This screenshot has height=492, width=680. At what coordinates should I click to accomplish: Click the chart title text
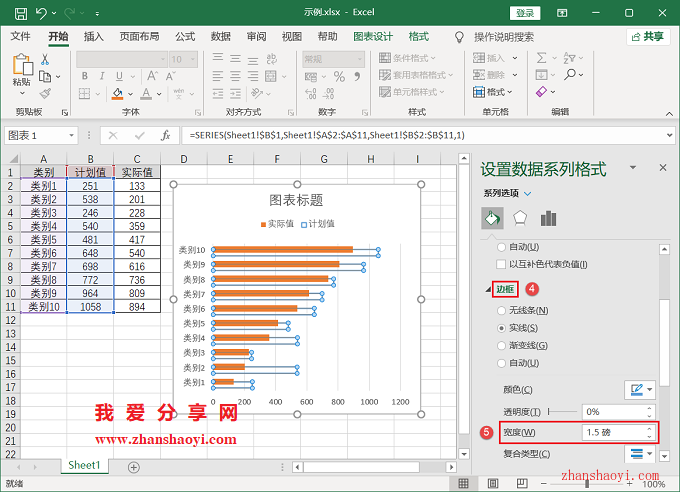tap(296, 200)
